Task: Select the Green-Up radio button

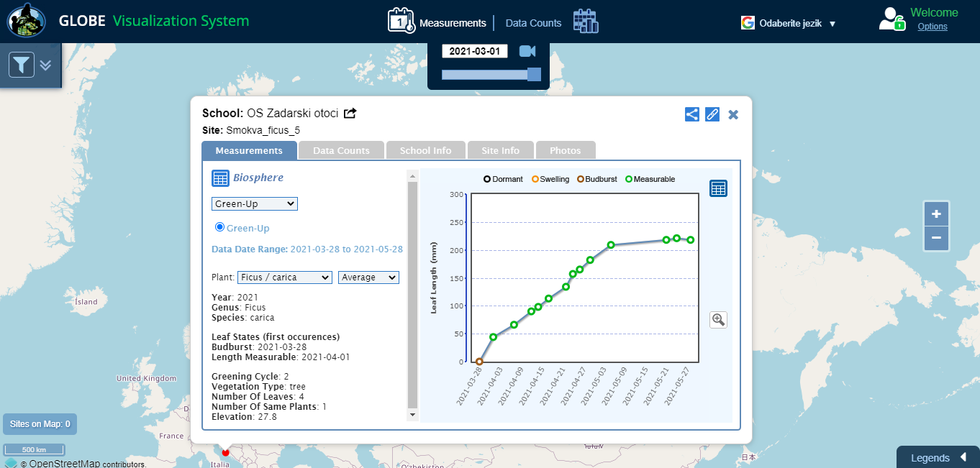Action: [220, 227]
